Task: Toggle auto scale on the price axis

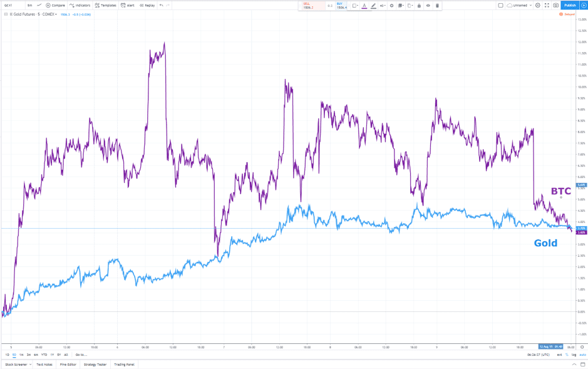Action: coord(582,355)
